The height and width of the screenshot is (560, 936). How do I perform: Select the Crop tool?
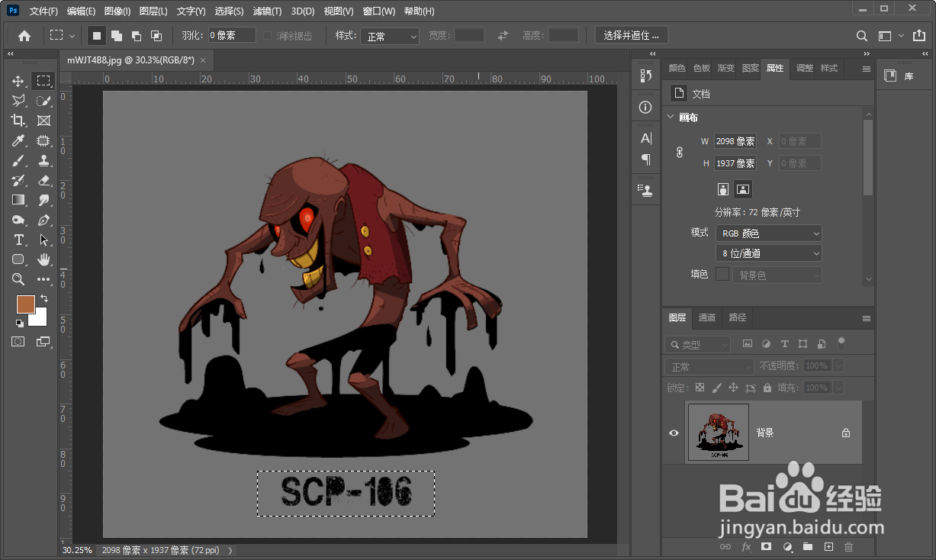click(18, 121)
